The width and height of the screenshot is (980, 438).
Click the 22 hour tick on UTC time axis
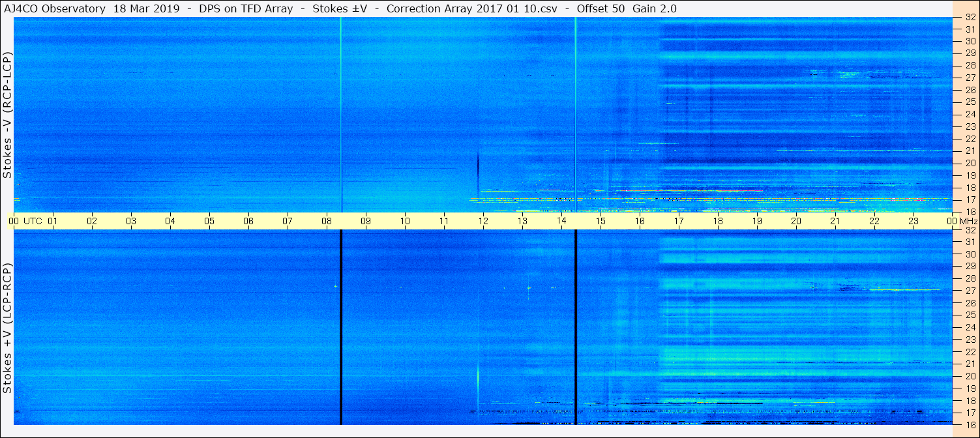pos(874,221)
